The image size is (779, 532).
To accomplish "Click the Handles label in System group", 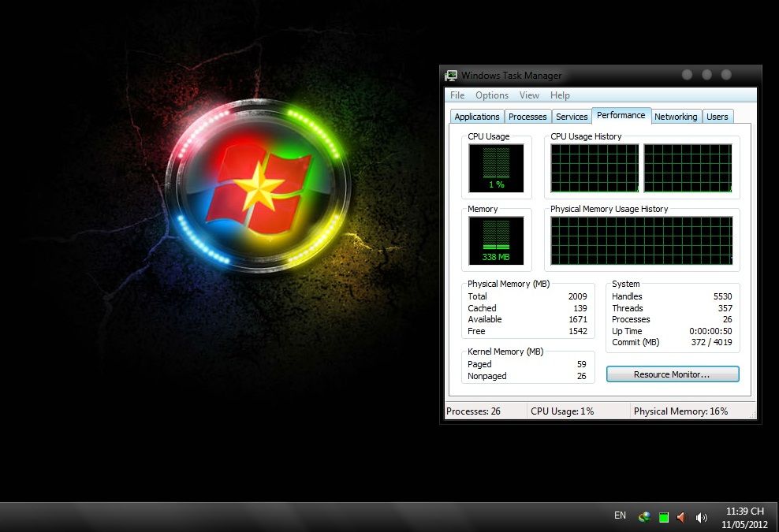I will tap(627, 296).
